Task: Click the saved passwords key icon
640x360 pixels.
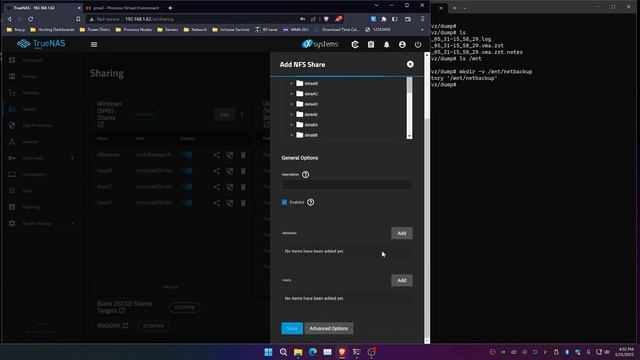Action: [302, 19]
